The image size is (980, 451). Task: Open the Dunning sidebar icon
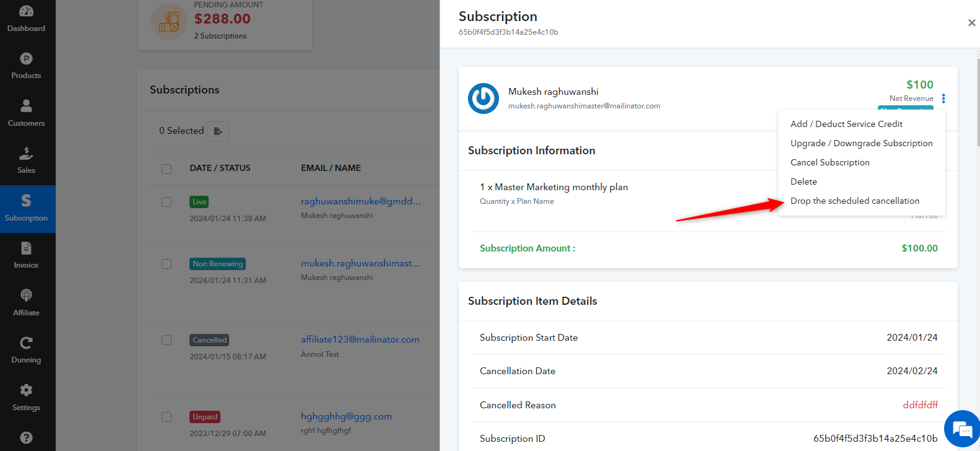coord(26,343)
